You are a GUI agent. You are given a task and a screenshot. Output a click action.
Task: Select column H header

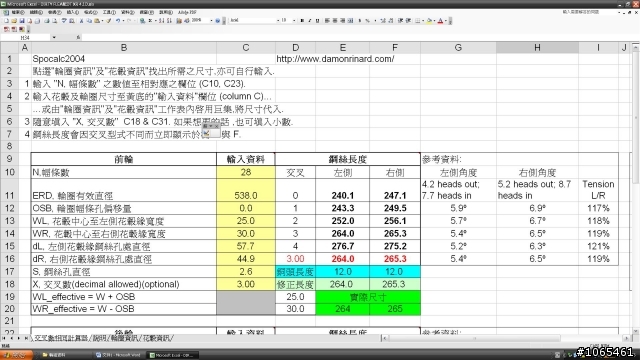pyautogui.click(x=537, y=48)
